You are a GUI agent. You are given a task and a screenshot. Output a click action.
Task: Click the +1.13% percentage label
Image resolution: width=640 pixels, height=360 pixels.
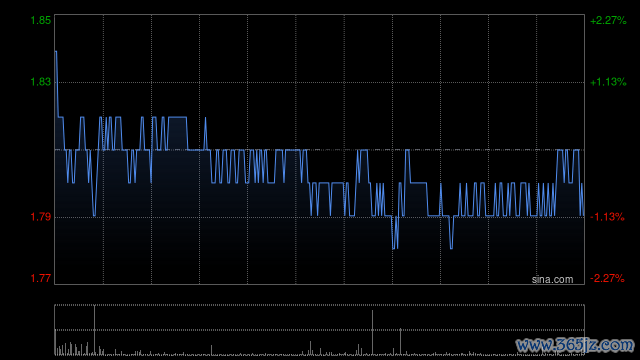pos(608,82)
